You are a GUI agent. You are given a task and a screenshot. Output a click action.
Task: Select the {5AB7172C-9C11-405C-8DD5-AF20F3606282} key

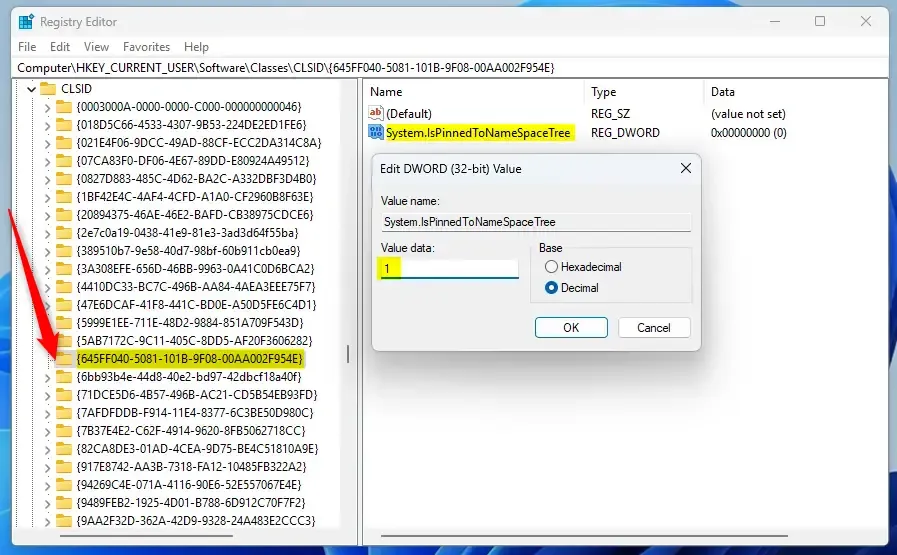coord(195,341)
